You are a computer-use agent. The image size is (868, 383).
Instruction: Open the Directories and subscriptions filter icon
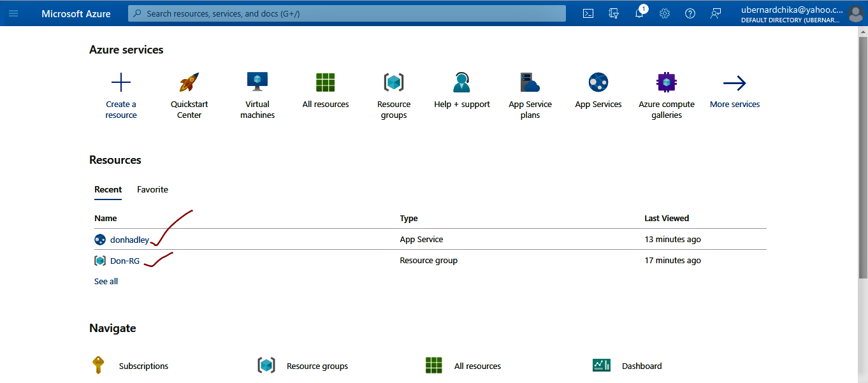614,13
